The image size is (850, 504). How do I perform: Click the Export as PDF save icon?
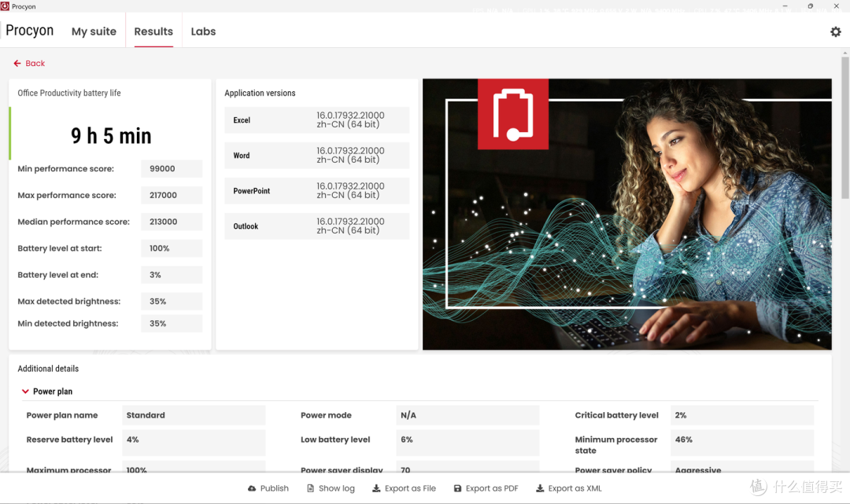coord(457,488)
